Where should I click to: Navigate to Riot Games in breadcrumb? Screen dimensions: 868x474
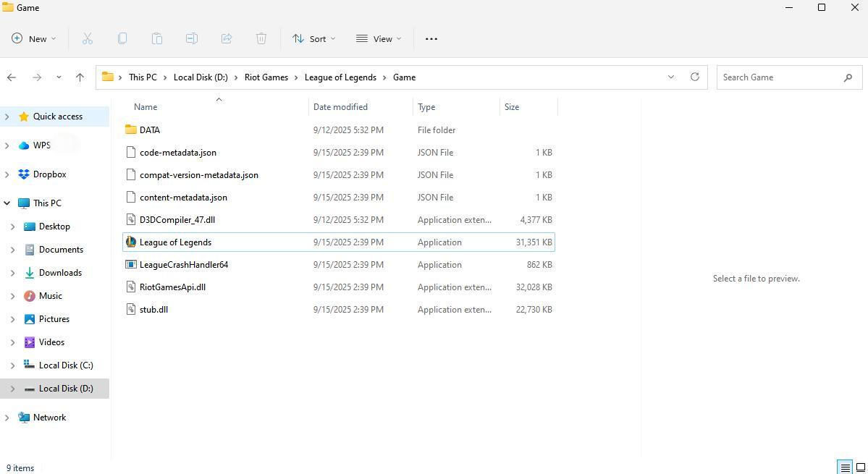click(x=266, y=77)
